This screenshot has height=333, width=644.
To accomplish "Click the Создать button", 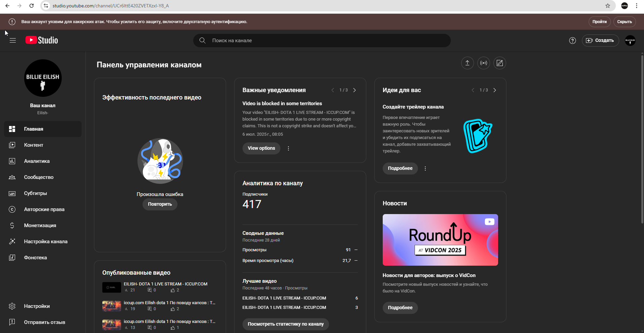I will [x=600, y=41].
